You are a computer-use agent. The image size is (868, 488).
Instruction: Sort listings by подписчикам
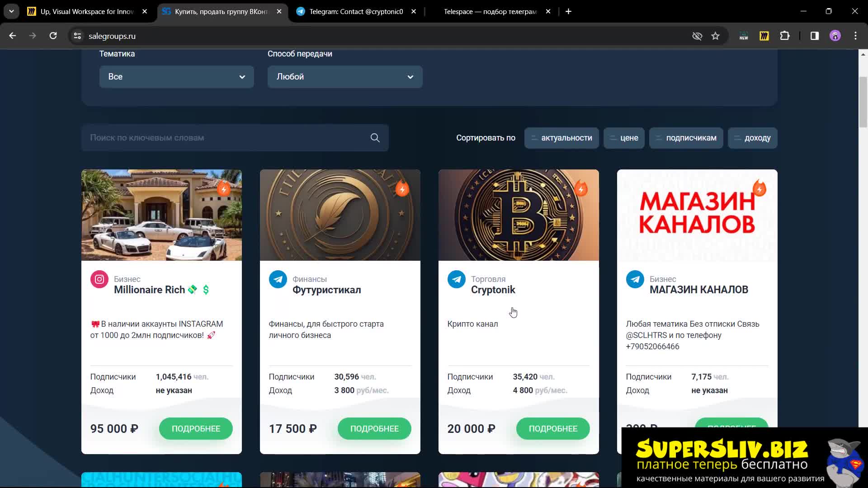click(686, 138)
